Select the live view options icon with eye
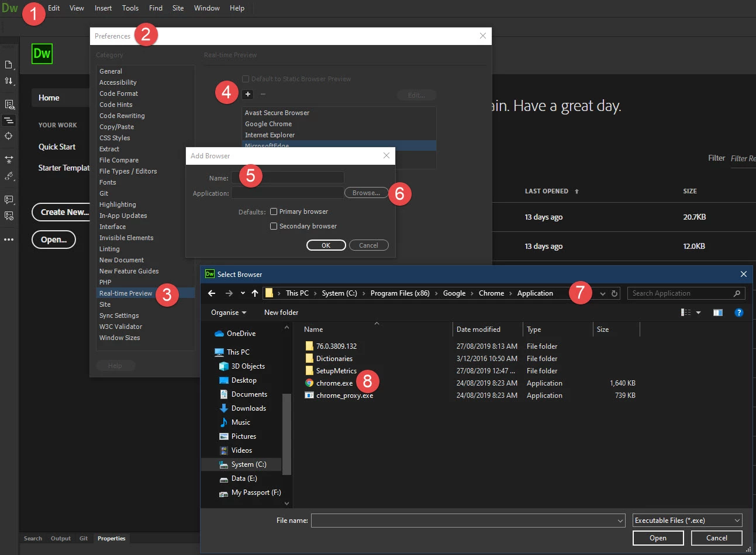Image resolution: width=756 pixels, height=555 pixels. pyautogui.click(x=9, y=105)
